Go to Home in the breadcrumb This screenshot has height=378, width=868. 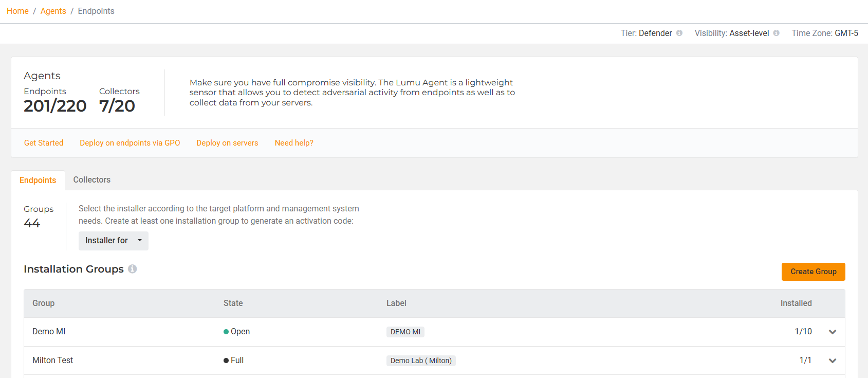click(17, 11)
